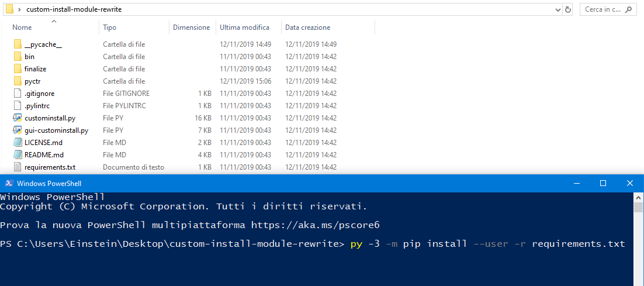This screenshot has width=644, height=286.
Task: Click the 16 KB size of custominstall.py
Action: coord(203,118)
